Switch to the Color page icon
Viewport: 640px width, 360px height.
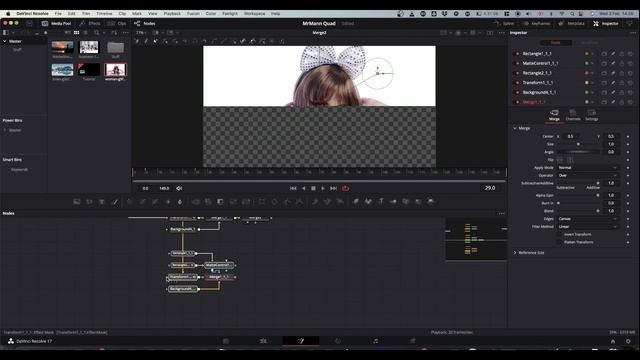coord(338,341)
